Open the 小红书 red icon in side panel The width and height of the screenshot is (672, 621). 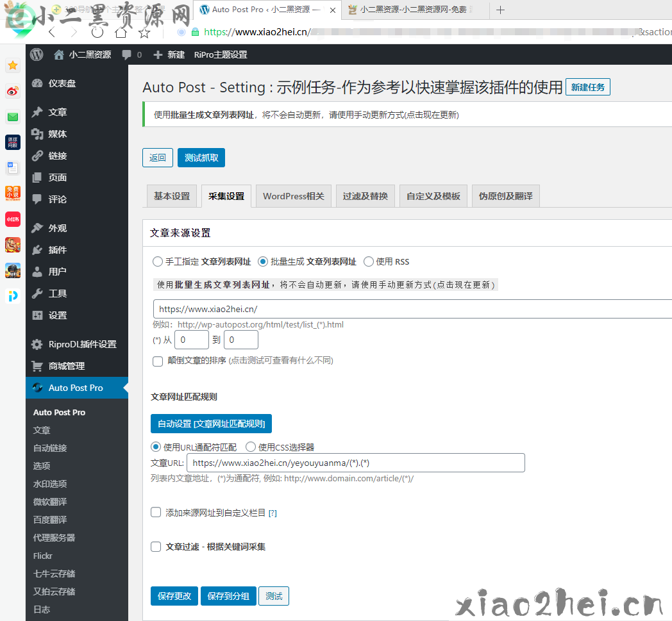coord(13,219)
